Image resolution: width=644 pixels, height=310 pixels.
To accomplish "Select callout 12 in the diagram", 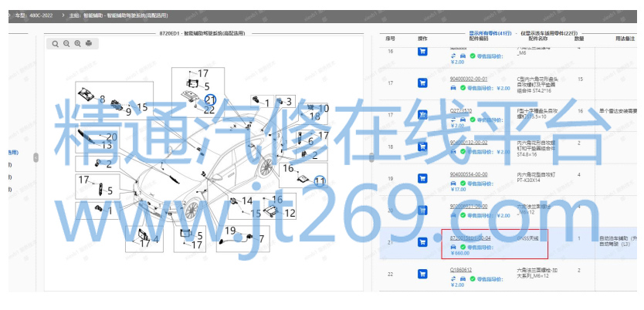I will click(290, 213).
